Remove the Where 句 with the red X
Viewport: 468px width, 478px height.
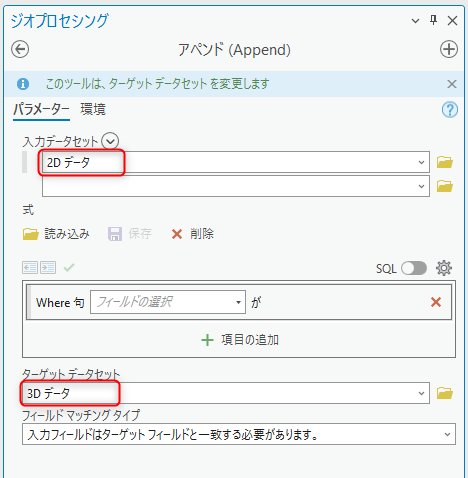pyautogui.click(x=436, y=302)
